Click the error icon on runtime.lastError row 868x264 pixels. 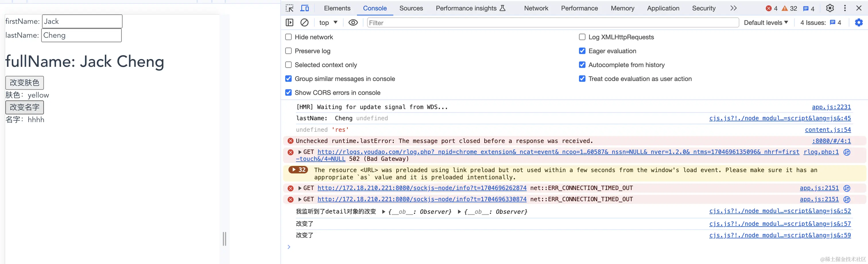[x=290, y=141]
